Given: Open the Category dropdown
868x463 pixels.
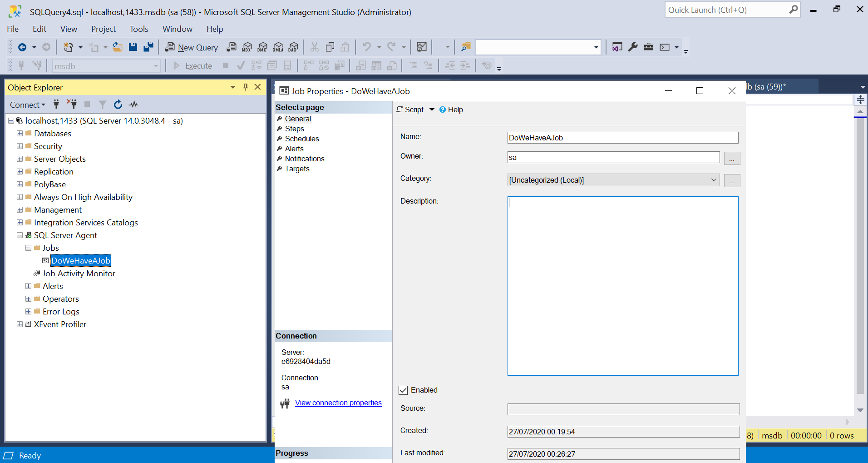Looking at the screenshot, I should pyautogui.click(x=713, y=180).
